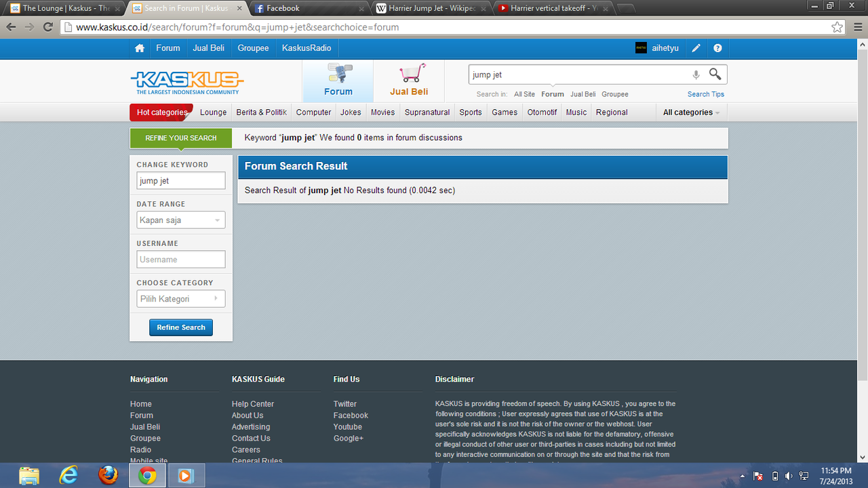Viewport: 868px width, 488px height.
Task: Open a new browser tab
Action: (626, 8)
